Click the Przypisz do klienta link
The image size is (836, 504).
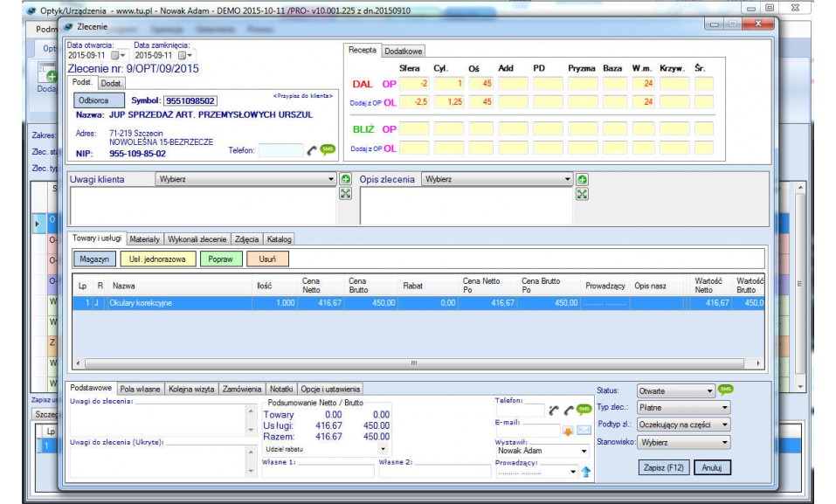click(x=302, y=95)
